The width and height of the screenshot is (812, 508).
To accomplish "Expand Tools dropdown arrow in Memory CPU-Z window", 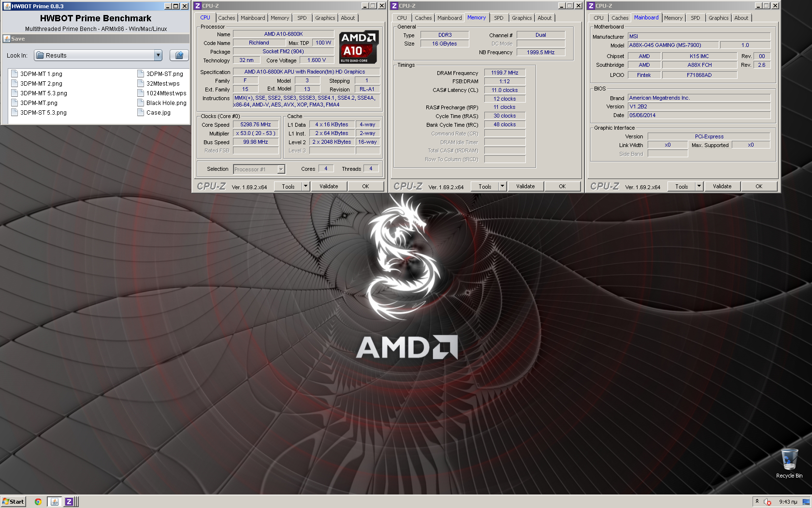I will [503, 186].
